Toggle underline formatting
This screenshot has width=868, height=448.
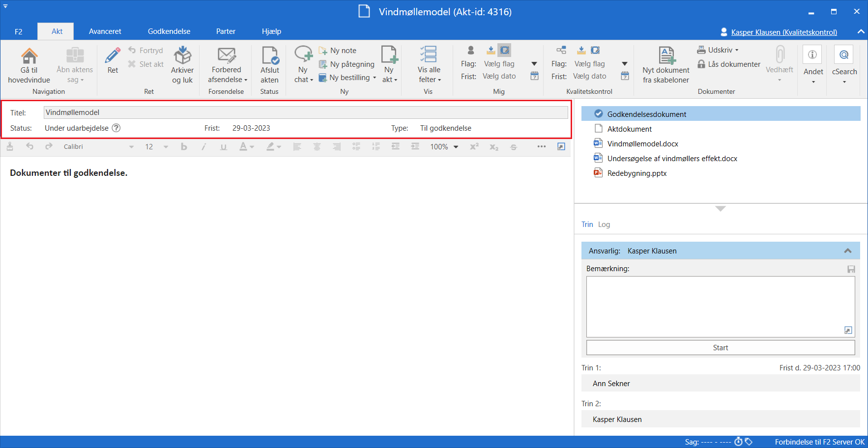point(224,146)
